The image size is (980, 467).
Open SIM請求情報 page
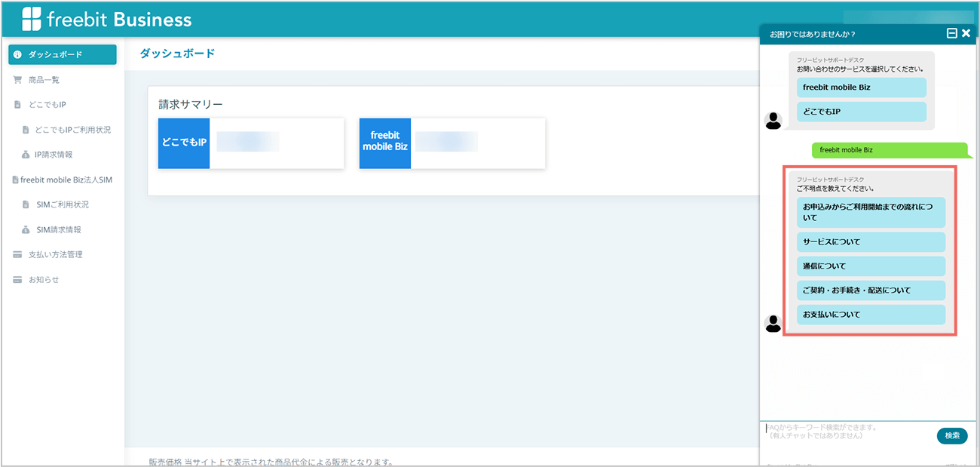pos(59,229)
